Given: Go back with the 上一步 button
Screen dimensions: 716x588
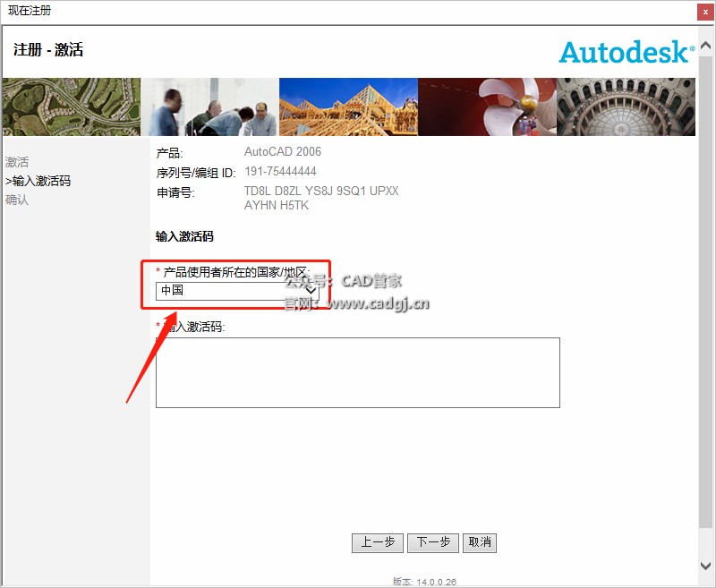Looking at the screenshot, I should tap(378, 543).
